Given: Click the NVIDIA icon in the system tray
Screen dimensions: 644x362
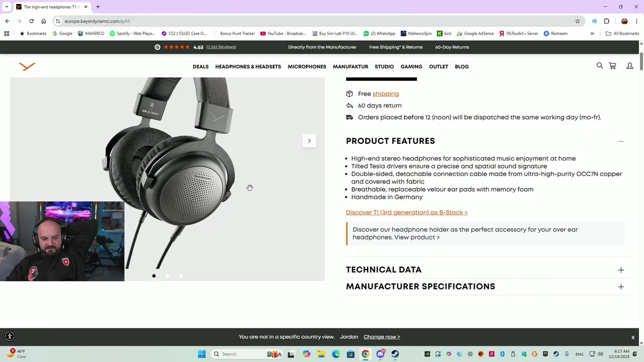Looking at the screenshot, I should 427,354.
